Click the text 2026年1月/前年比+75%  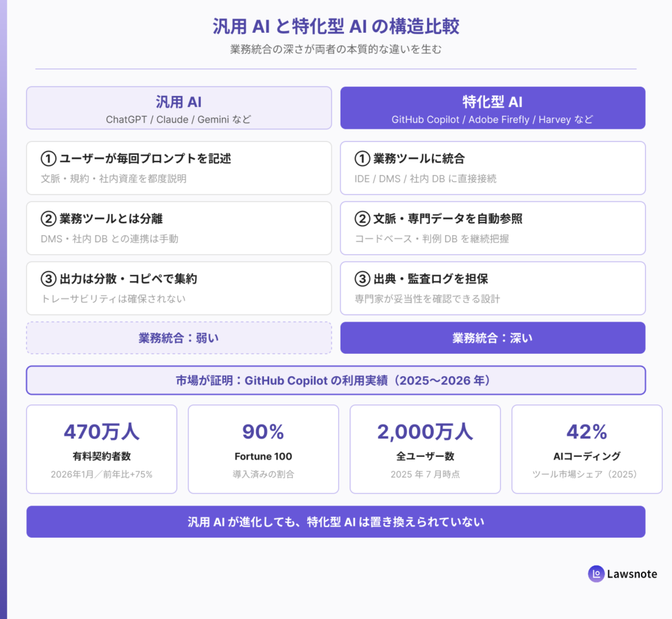[x=102, y=475]
